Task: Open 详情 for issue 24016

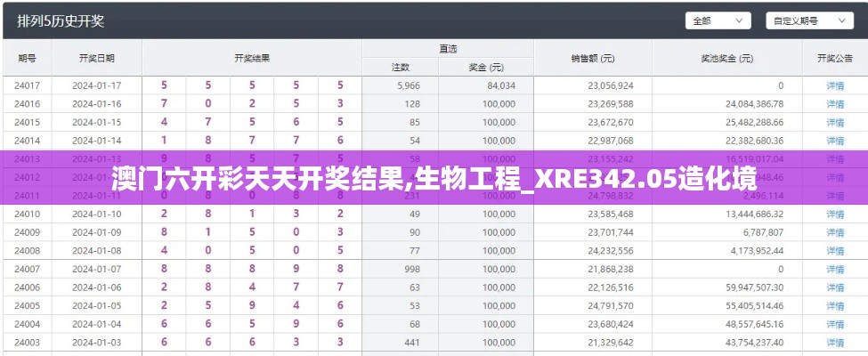Action: pyautogui.click(x=834, y=104)
